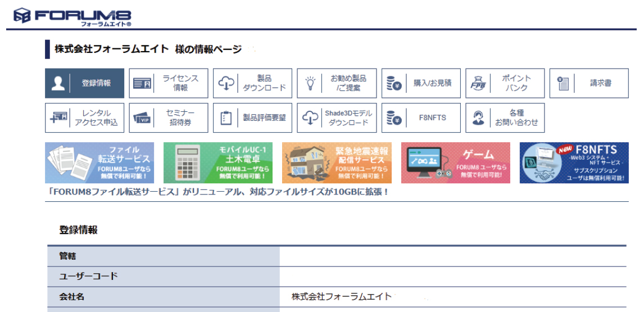Image resolution: width=644 pixels, height=312 pixels.
Task: Select 購入/お見積 menu button
Action: [421, 83]
